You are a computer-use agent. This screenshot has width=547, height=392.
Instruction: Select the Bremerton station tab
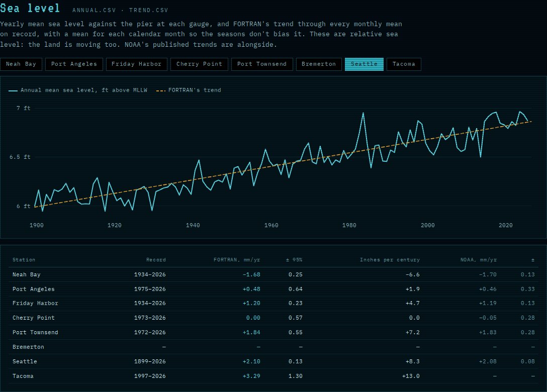[x=319, y=64]
